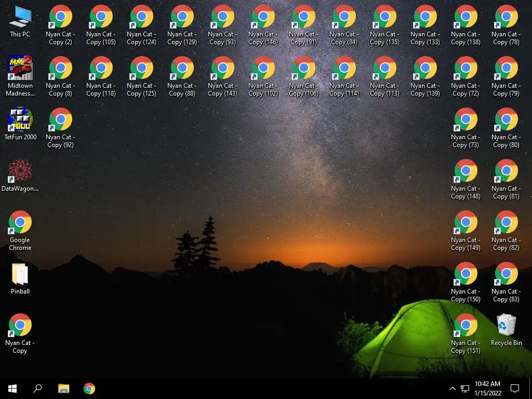
Task: Select Nyan Cat - Copy (80) shortcut
Action: click(506, 128)
